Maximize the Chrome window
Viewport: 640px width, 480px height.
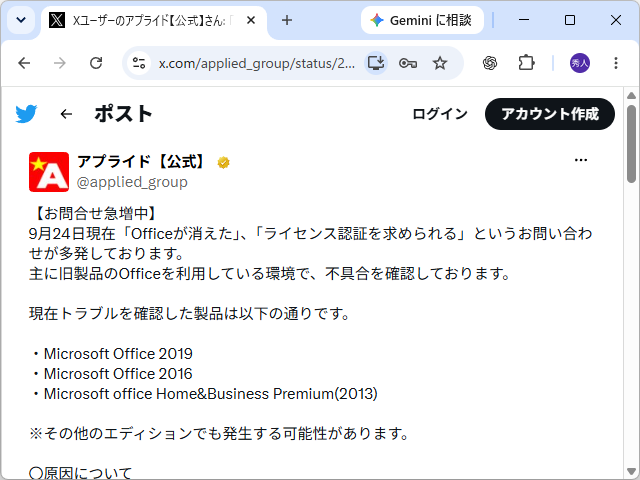[570, 20]
